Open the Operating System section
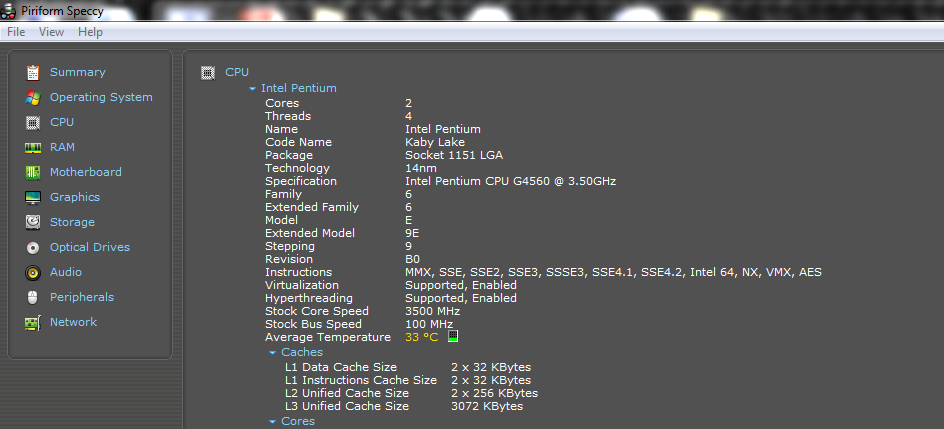Screen dimensions: 944x429 coord(101,97)
